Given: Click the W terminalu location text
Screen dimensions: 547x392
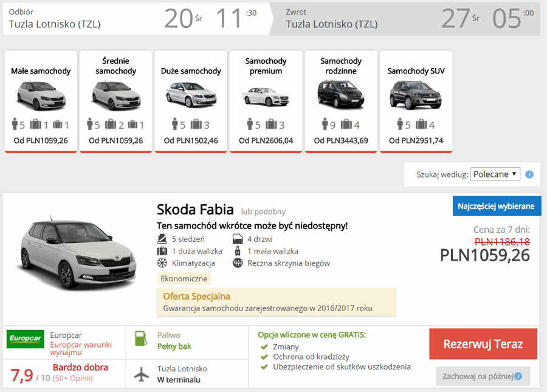Looking at the screenshot, I should (x=179, y=380).
